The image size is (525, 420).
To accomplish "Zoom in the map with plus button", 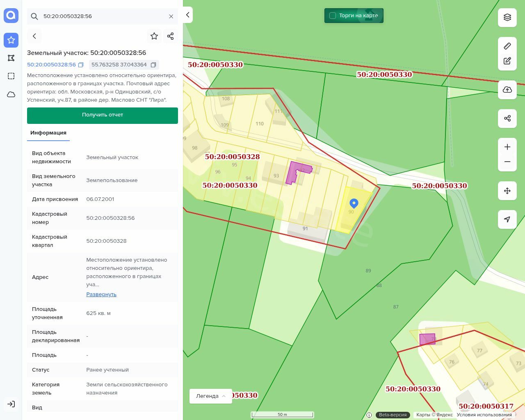I will click(x=507, y=147).
